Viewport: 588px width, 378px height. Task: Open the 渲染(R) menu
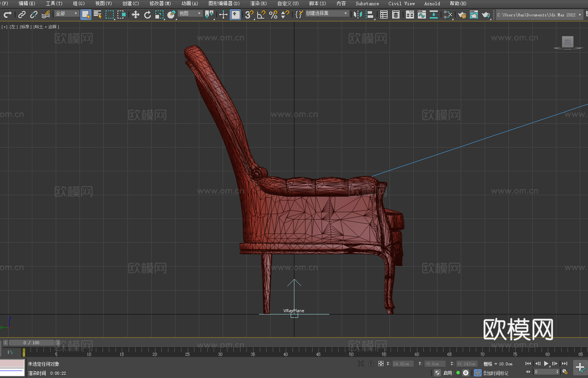[x=258, y=3]
